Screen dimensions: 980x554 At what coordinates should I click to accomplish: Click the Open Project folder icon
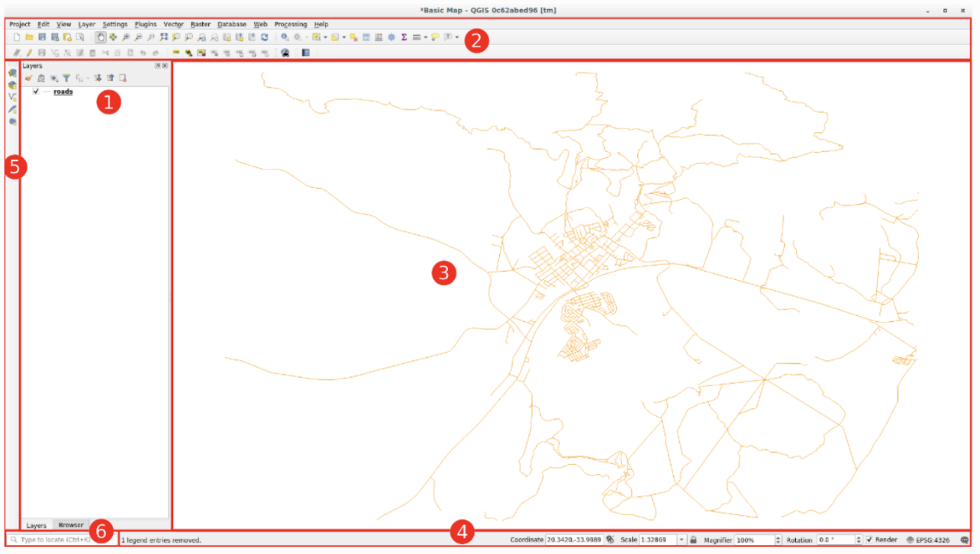click(x=30, y=37)
